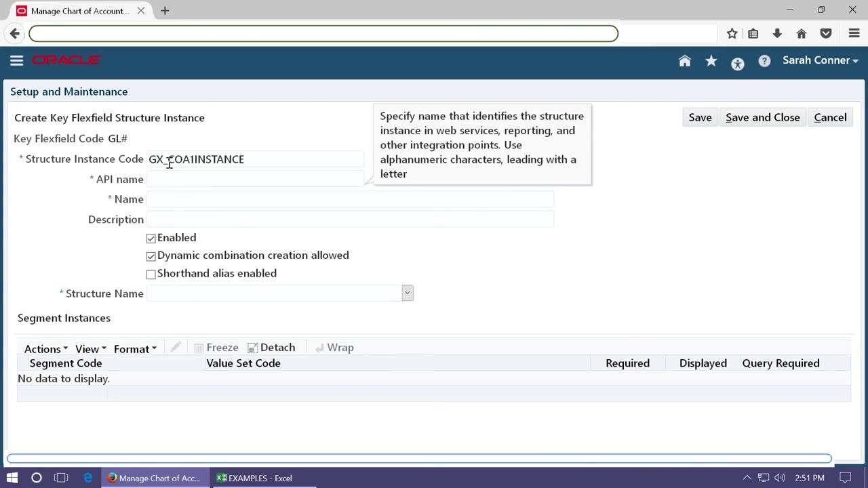Expand the Structure Name dropdown
The width and height of the screenshot is (868, 488).
tap(408, 293)
